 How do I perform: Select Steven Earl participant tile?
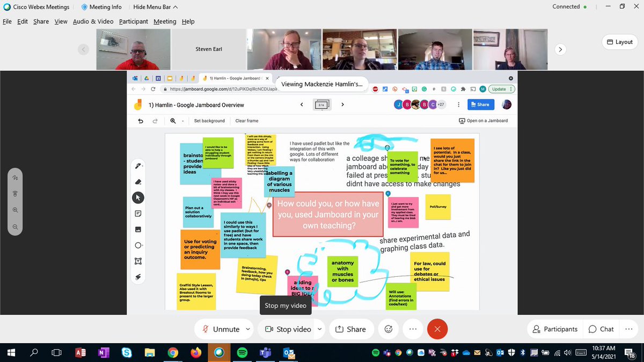click(208, 49)
